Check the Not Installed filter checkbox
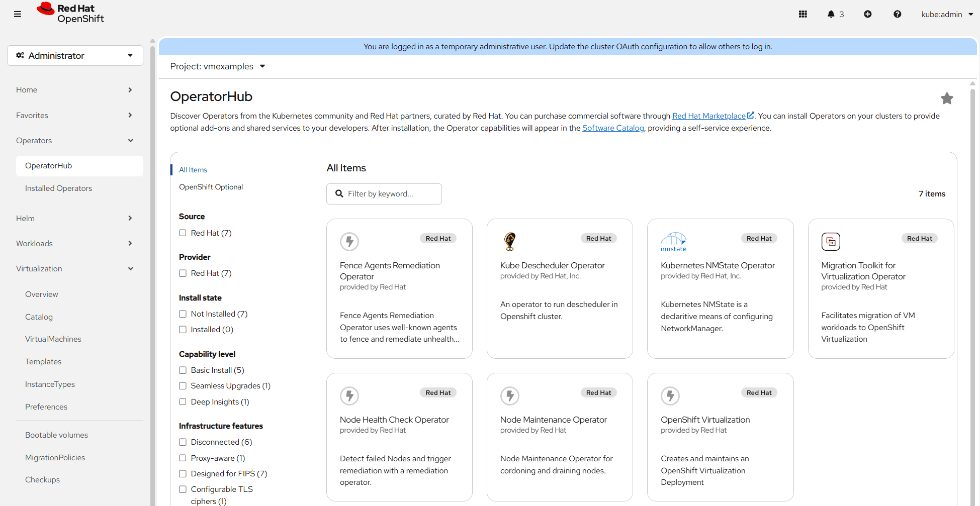 pyautogui.click(x=183, y=314)
